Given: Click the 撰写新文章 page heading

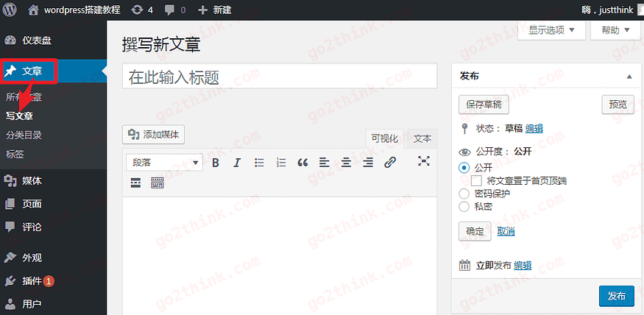Looking at the screenshot, I should click(x=161, y=45).
